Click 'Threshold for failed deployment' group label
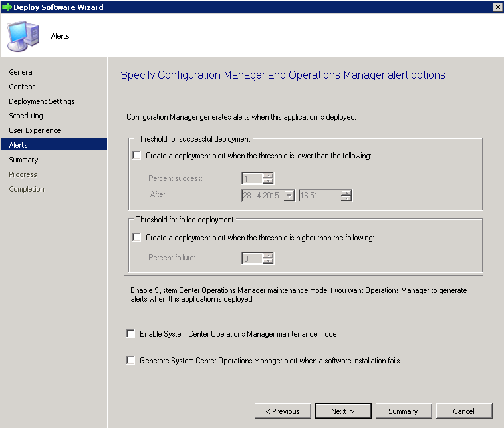504x428 pixels. click(x=184, y=220)
